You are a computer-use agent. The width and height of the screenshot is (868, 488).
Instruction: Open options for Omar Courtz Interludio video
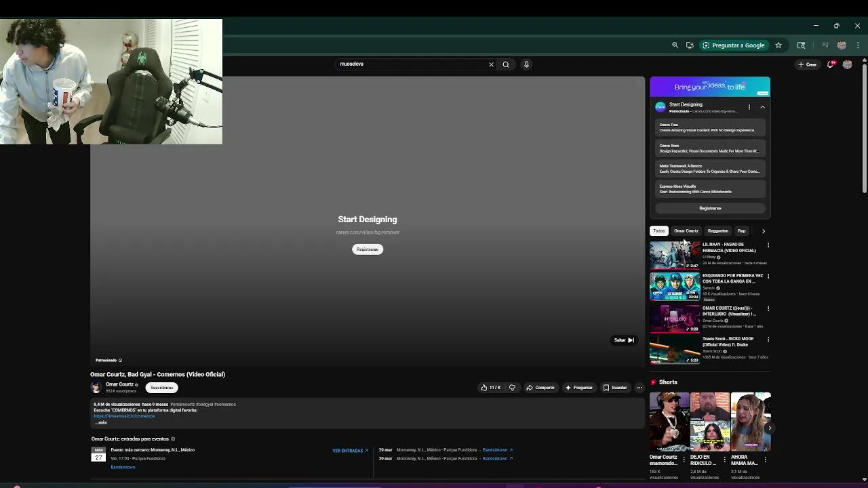(x=768, y=308)
